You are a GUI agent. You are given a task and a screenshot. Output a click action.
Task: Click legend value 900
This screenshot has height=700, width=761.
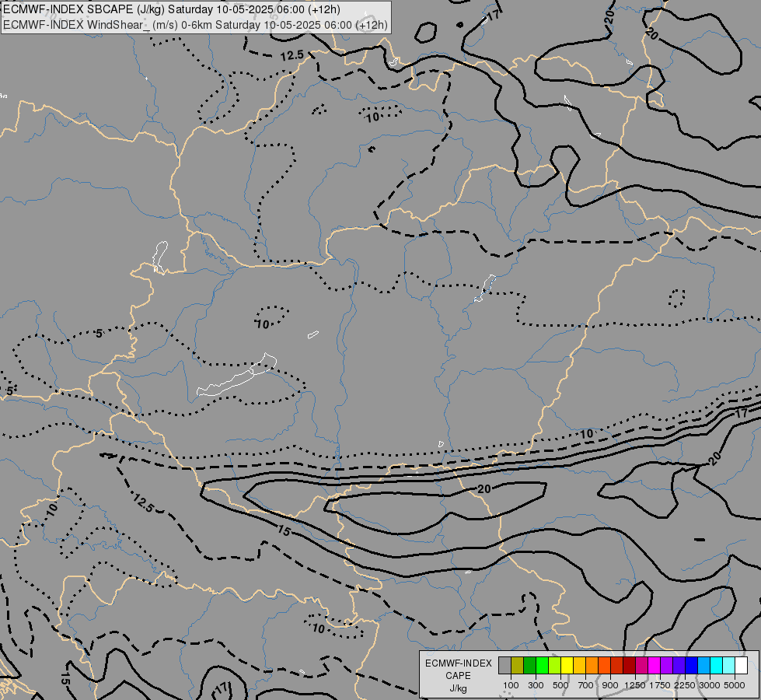pyautogui.click(x=610, y=685)
